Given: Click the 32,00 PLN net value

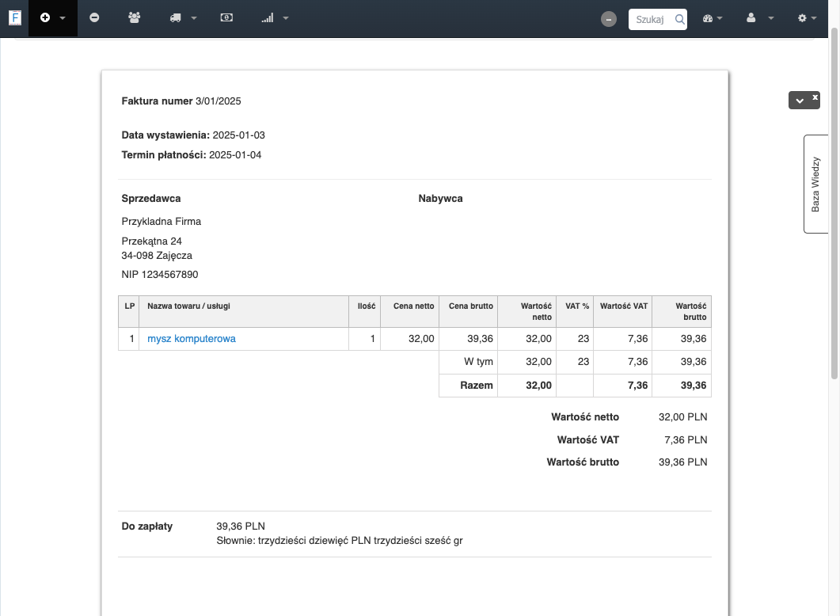Looking at the screenshot, I should pos(682,416).
